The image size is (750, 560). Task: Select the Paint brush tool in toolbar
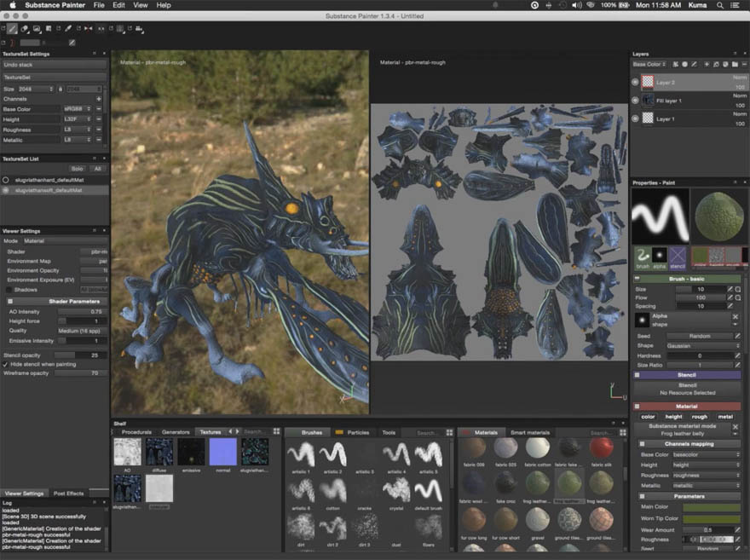pyautogui.click(x=13, y=29)
